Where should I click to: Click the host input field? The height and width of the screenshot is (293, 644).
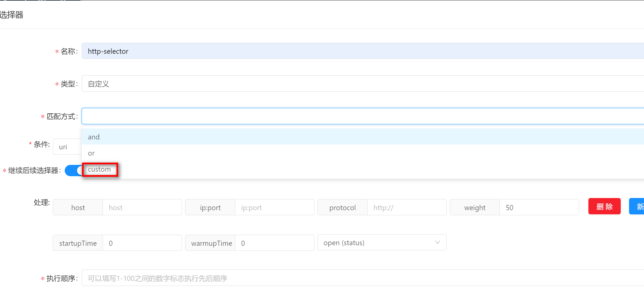point(142,208)
